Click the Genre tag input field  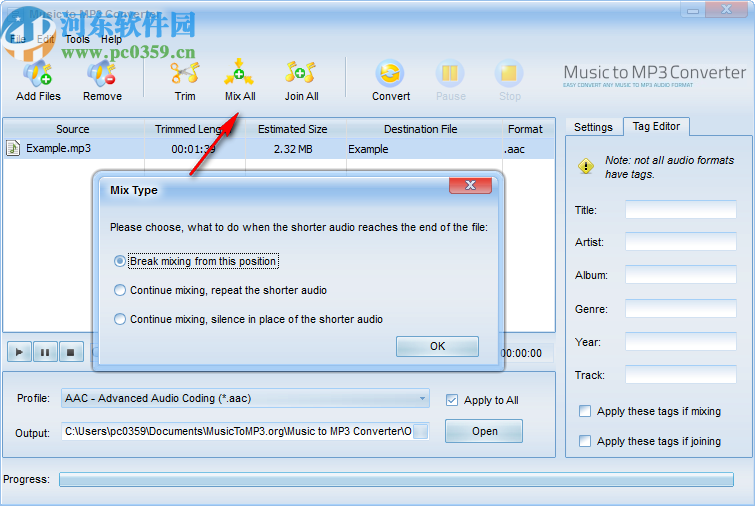(x=680, y=309)
